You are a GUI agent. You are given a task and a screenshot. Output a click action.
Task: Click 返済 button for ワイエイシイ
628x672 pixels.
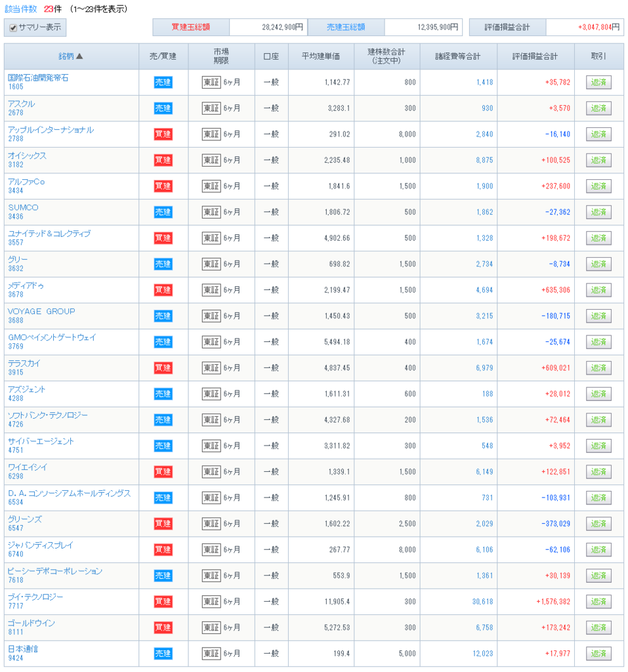[598, 472]
